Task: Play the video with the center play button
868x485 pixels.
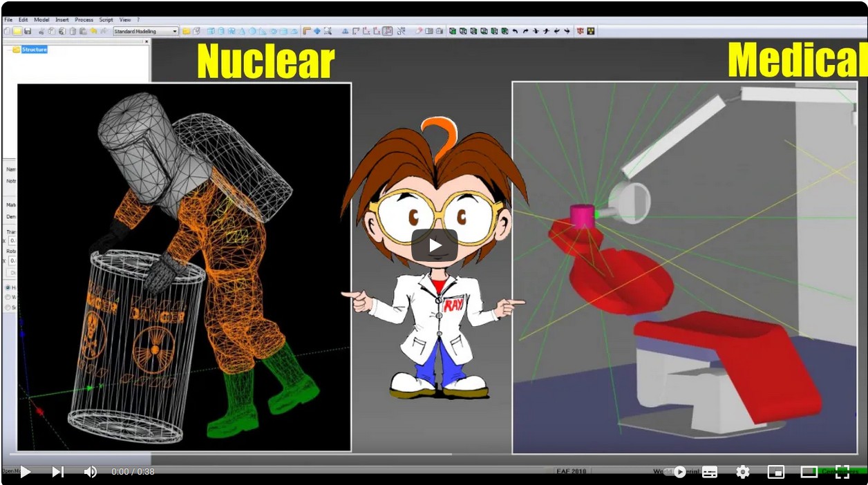Action: pos(435,245)
